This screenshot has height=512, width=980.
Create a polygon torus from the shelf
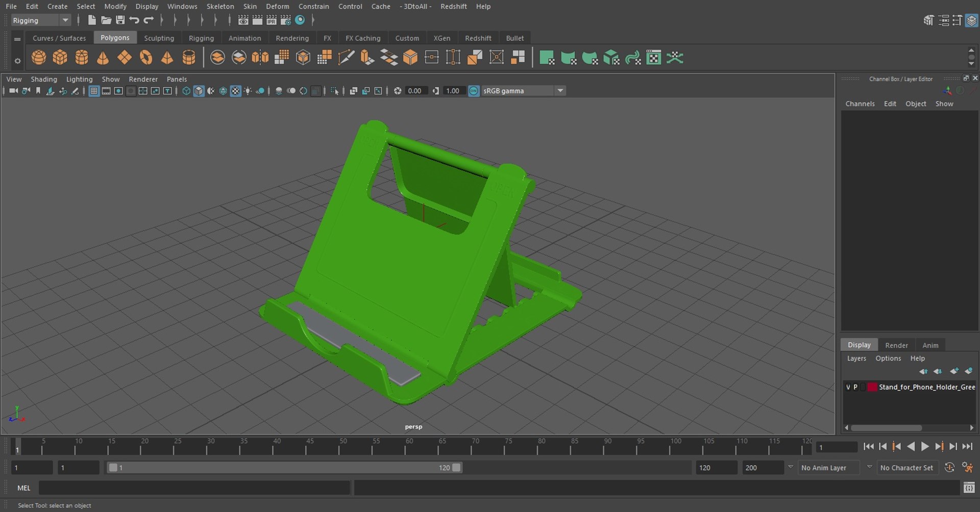(146, 58)
